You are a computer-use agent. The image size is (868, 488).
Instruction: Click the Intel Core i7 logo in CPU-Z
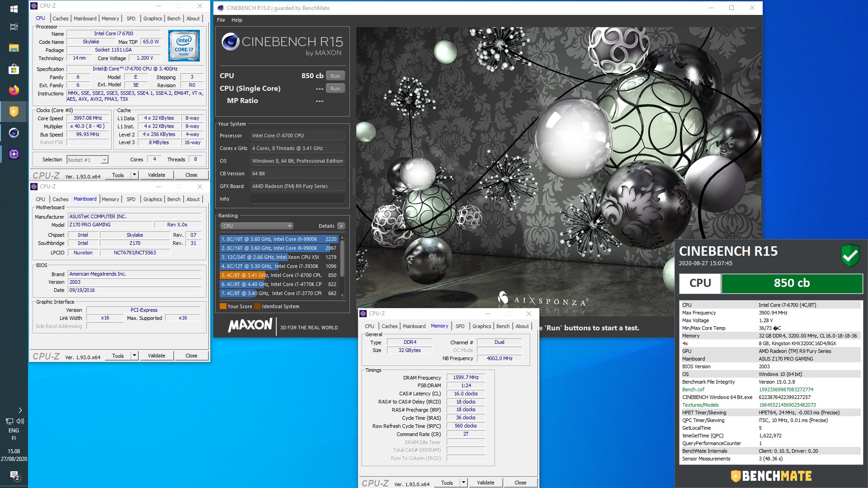point(184,46)
